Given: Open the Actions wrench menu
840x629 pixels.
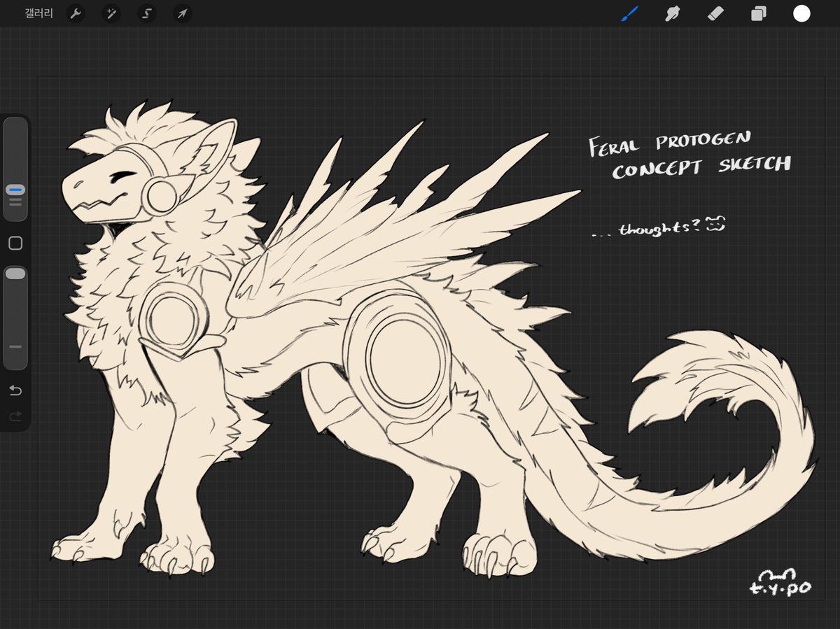Looking at the screenshot, I should (76, 13).
